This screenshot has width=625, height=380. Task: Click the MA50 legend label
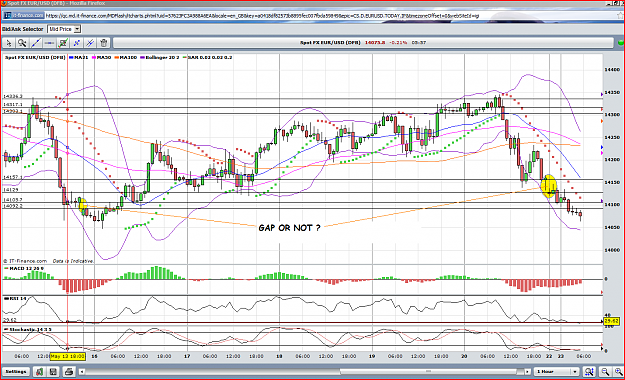[102, 57]
